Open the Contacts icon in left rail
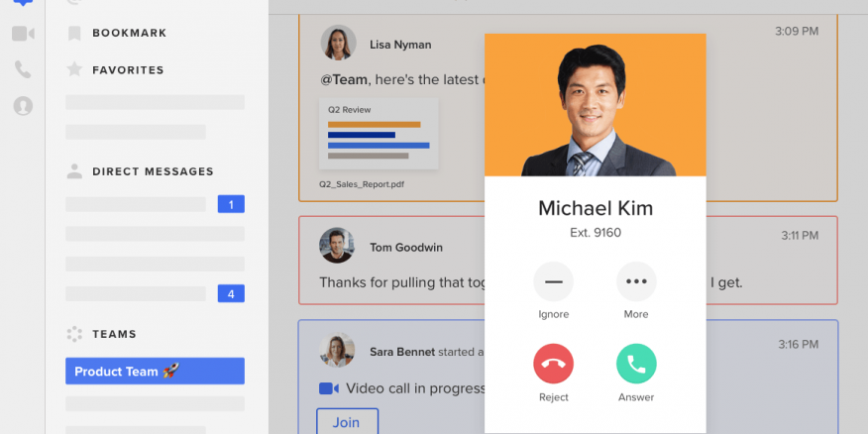Image resolution: width=868 pixels, height=434 pixels. pyautogui.click(x=23, y=105)
